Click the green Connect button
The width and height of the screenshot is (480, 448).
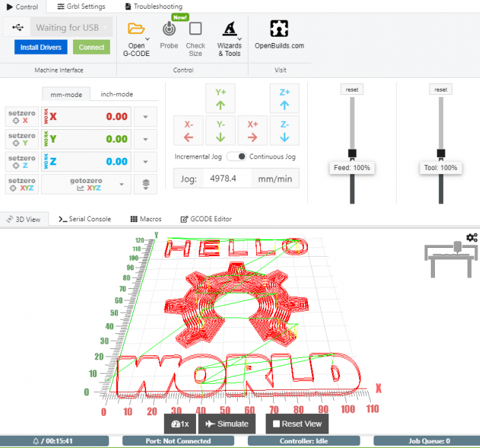[x=91, y=47]
